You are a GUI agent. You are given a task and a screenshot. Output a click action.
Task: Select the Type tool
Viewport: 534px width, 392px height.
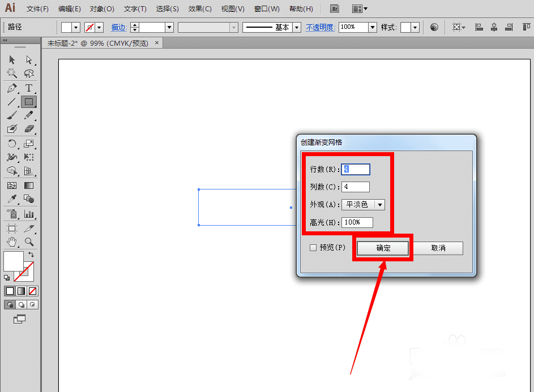click(x=29, y=88)
